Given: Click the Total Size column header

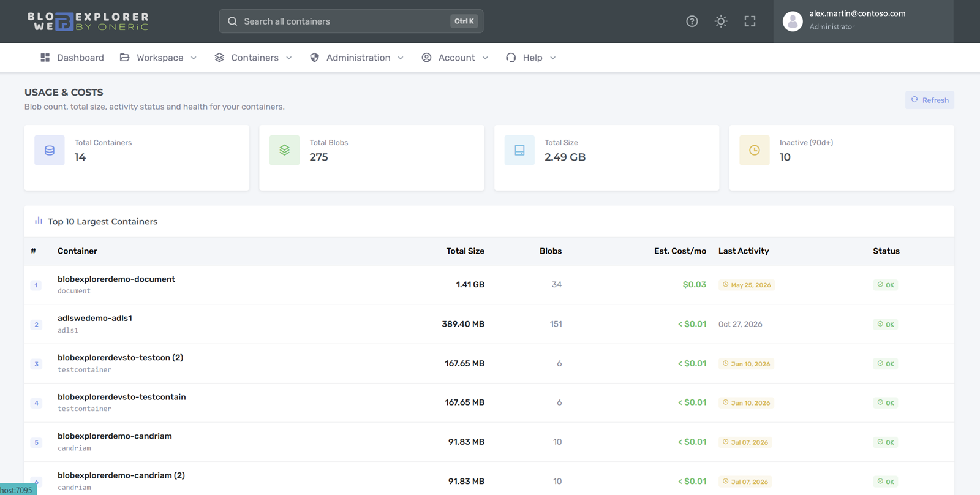Looking at the screenshot, I should (x=465, y=251).
